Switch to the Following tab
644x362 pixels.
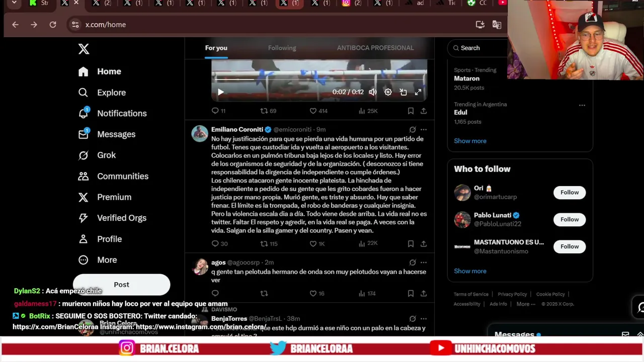click(282, 48)
